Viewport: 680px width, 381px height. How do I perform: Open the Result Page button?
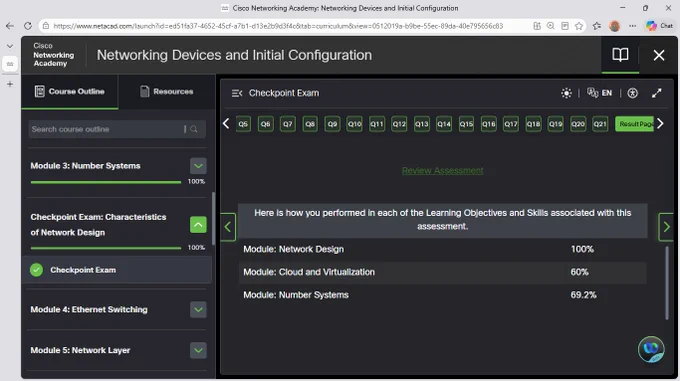(634, 124)
